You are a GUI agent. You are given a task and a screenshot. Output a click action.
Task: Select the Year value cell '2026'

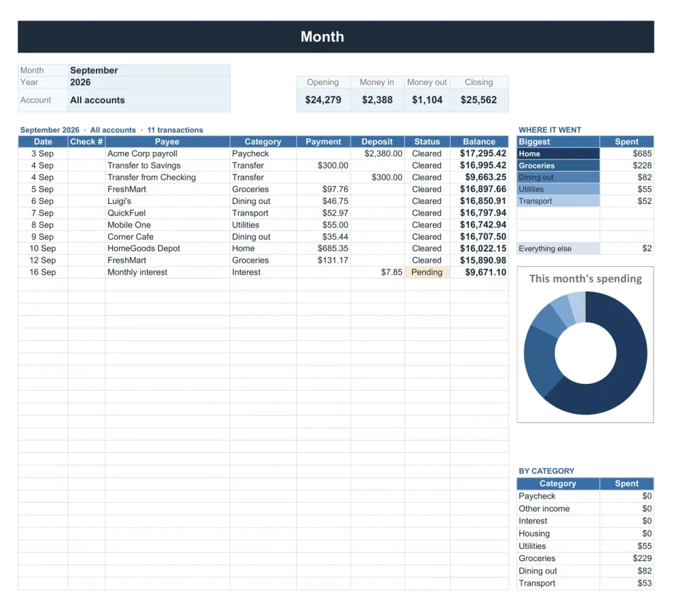pos(149,82)
